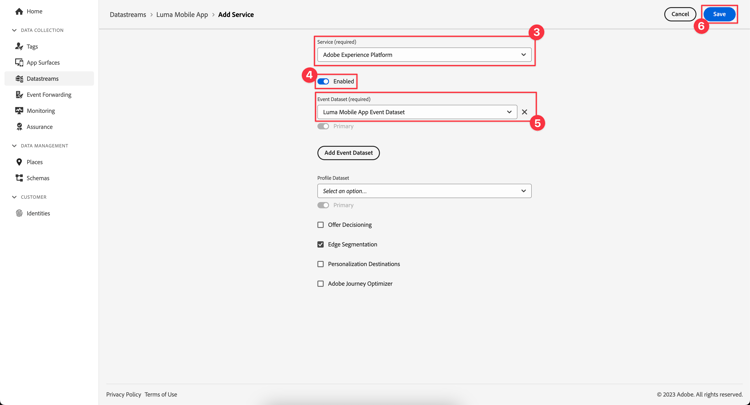
Task: Remove the event dataset with X
Action: tap(524, 112)
